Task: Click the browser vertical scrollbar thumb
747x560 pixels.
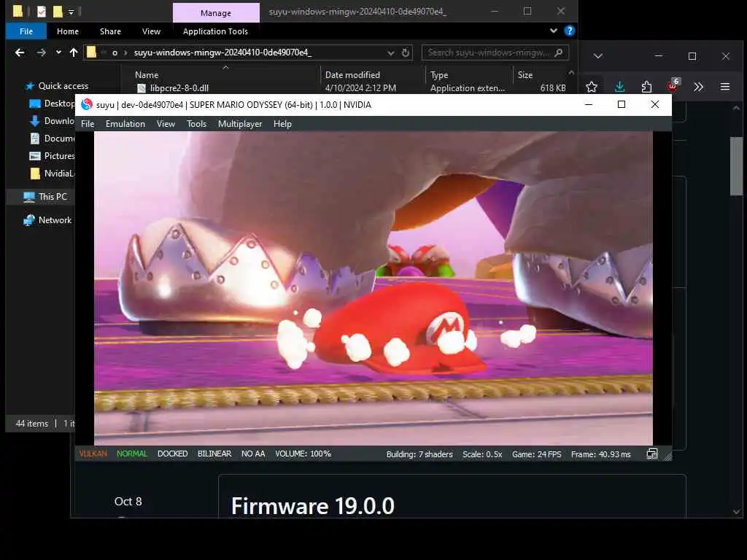Action: tap(736, 166)
